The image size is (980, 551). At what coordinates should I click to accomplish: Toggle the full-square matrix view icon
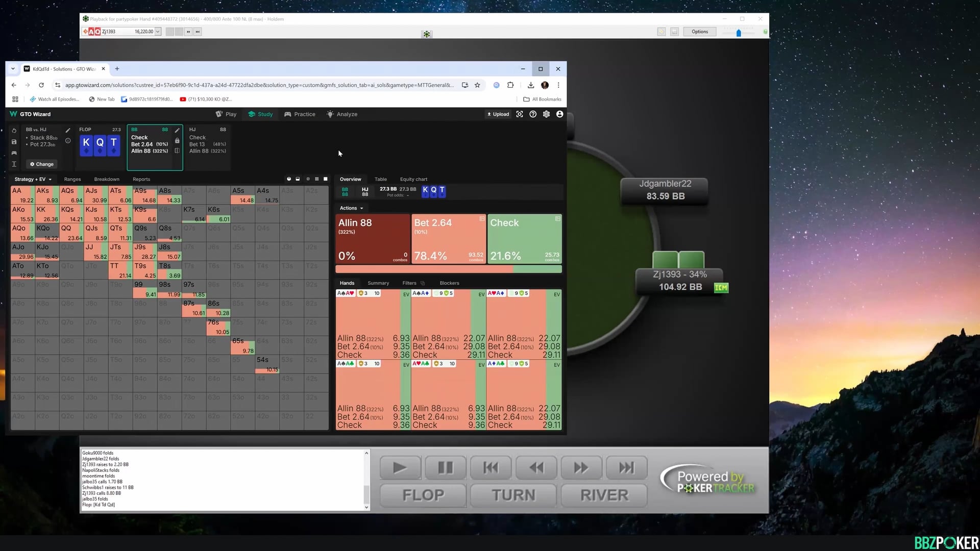326,179
